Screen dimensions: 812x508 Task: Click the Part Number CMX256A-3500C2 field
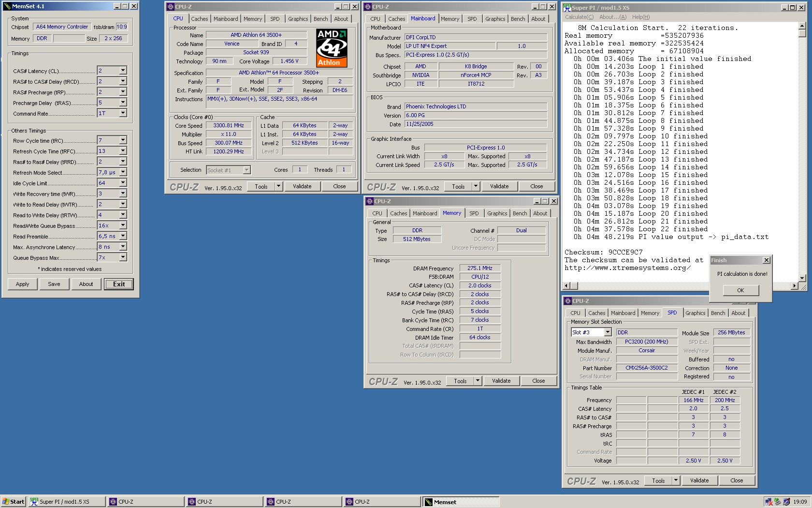pyautogui.click(x=647, y=368)
